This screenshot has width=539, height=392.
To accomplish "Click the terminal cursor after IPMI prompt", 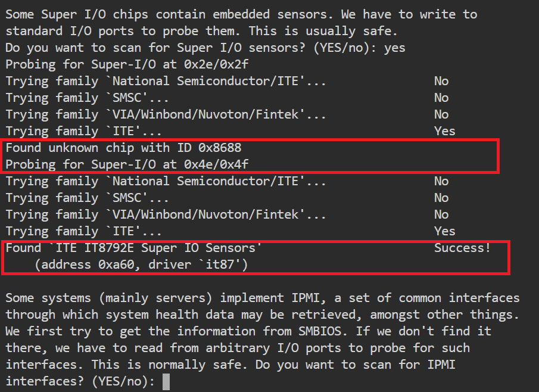I will pyautogui.click(x=166, y=382).
